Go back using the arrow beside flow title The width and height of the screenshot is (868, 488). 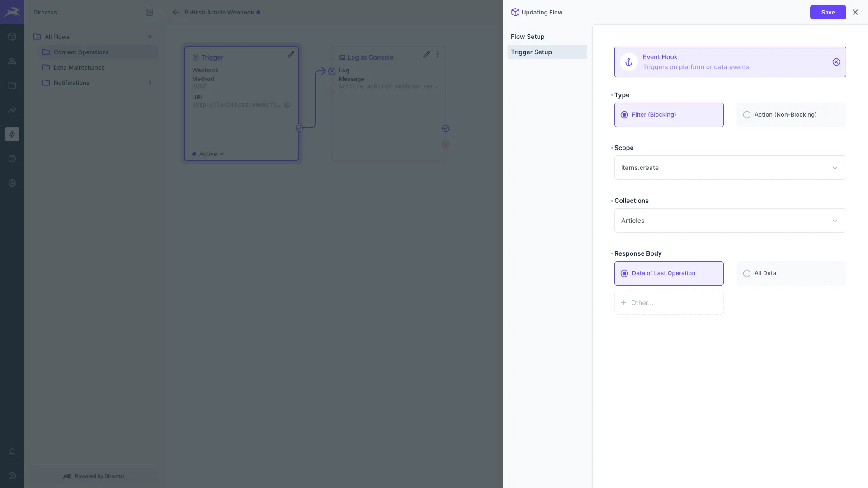[x=175, y=12]
